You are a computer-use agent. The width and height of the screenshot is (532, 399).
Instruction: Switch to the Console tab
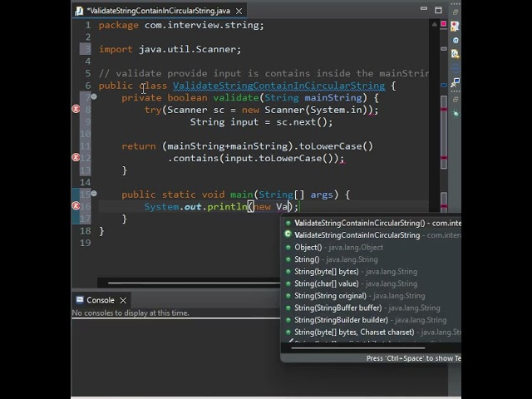101,300
